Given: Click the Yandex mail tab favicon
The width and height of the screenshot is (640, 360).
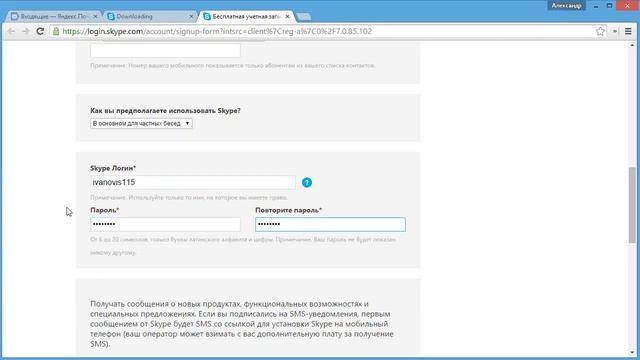Looking at the screenshot, I should tap(15, 16).
